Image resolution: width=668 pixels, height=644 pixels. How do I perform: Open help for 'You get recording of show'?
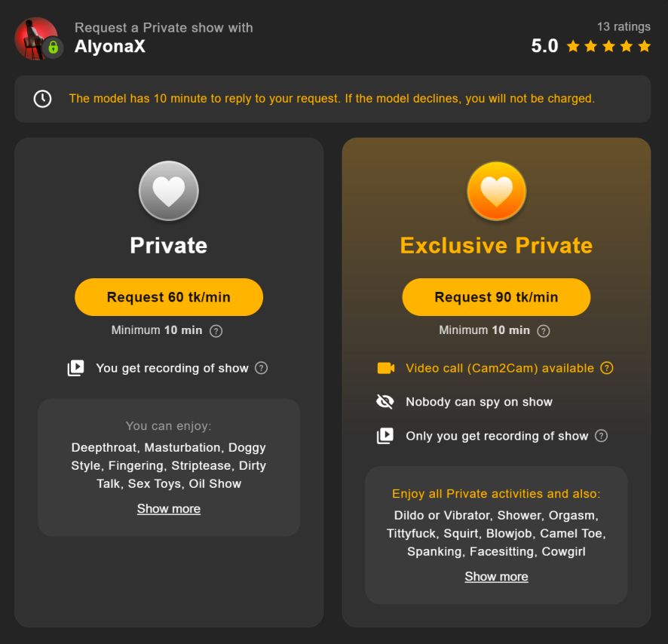click(x=261, y=368)
